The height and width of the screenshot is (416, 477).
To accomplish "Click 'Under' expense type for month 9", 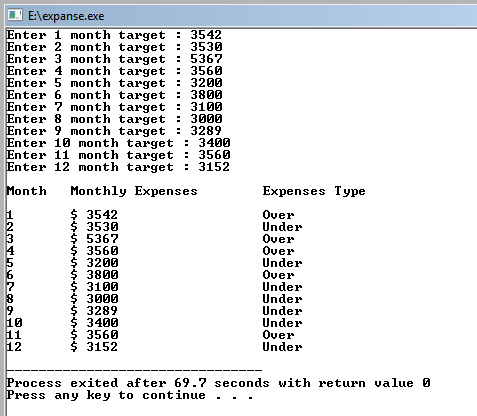I will click(282, 311).
